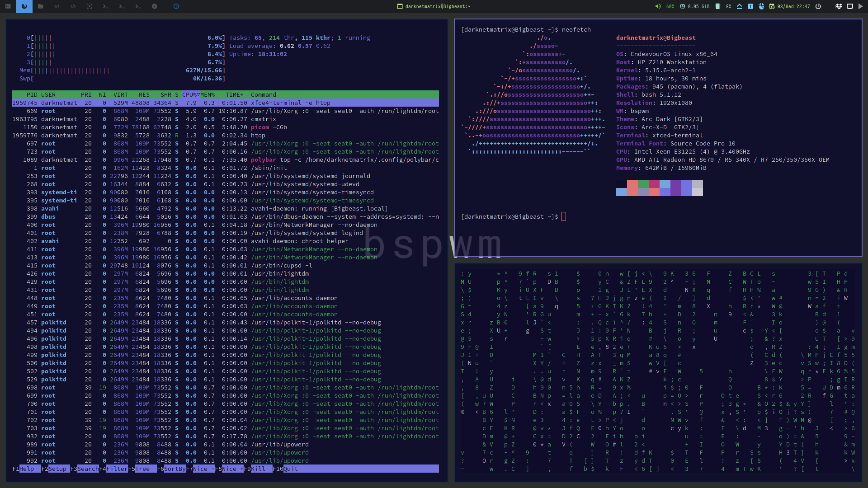Viewport: 868px width, 488px height.
Task: Click the blue numbered '1' box icon
Action: click(750, 6)
